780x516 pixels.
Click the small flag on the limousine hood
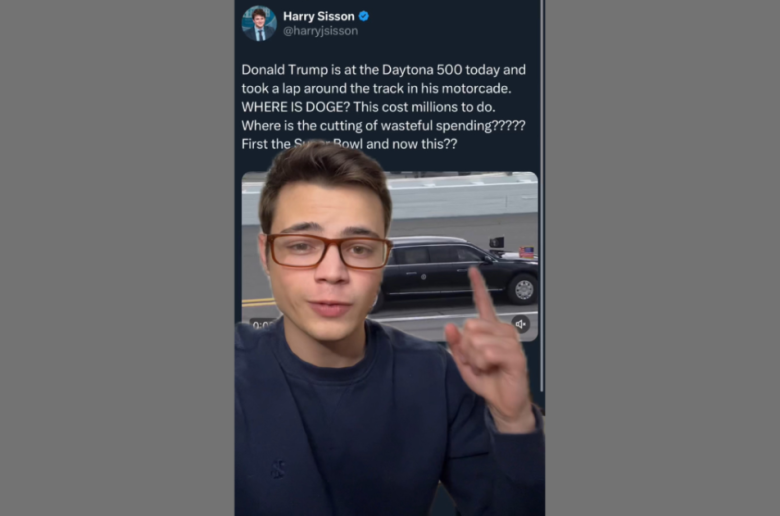(x=526, y=251)
